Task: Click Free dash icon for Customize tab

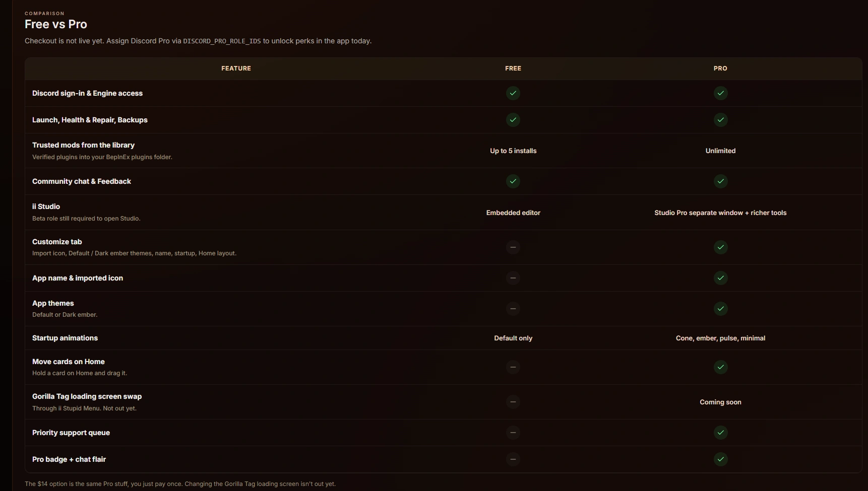Action: pos(513,247)
